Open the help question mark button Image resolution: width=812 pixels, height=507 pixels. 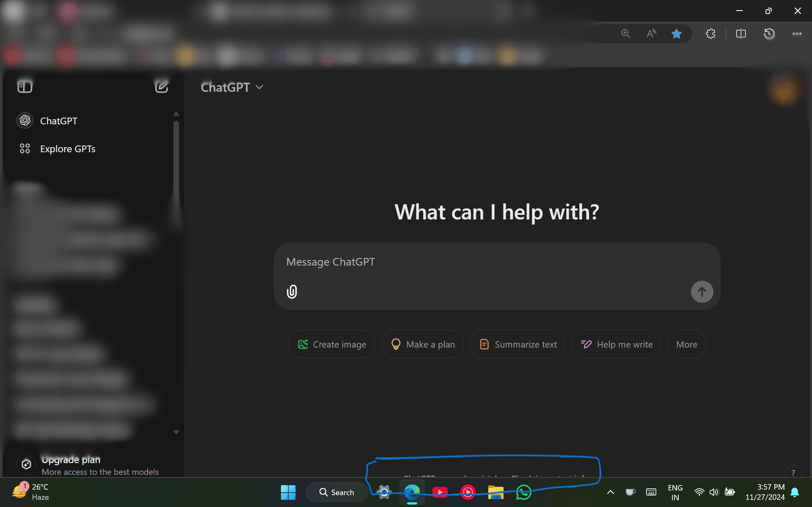[x=793, y=472]
